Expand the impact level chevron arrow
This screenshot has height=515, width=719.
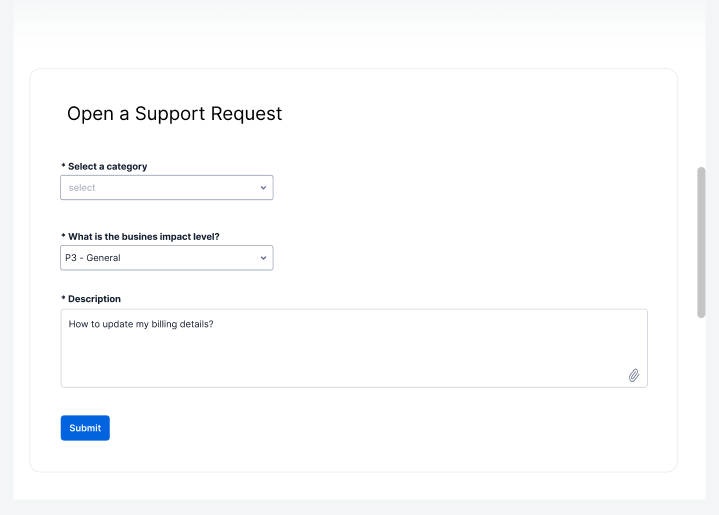tap(263, 258)
